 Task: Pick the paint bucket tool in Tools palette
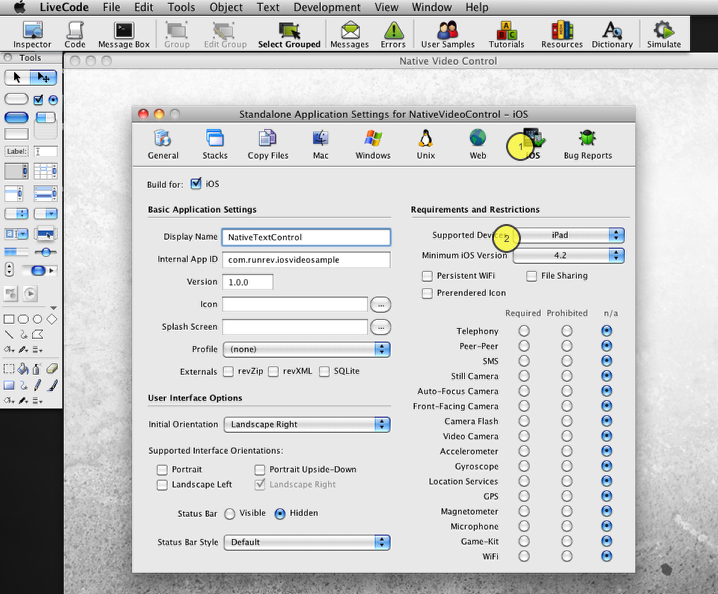pos(23,368)
